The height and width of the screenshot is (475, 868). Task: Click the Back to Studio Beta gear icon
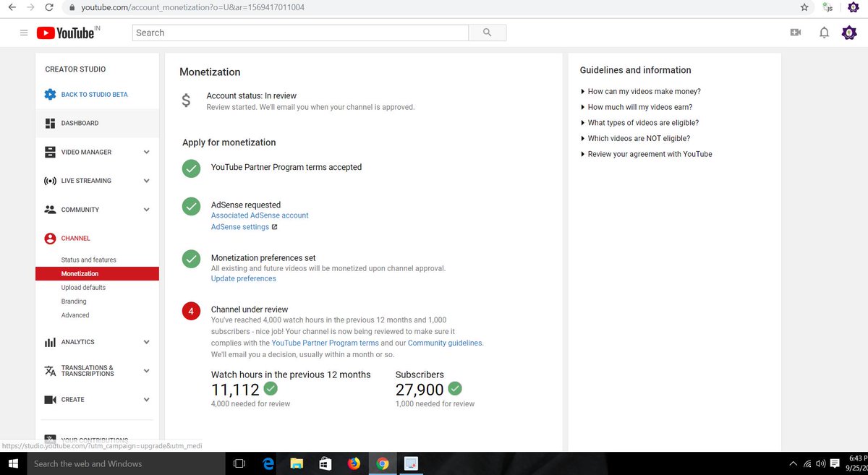point(50,95)
